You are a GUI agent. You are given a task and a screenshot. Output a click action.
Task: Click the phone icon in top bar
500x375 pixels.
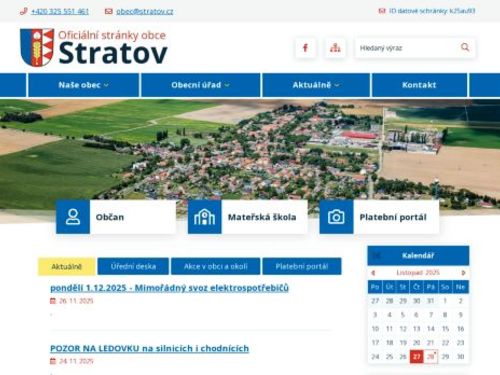23,11
